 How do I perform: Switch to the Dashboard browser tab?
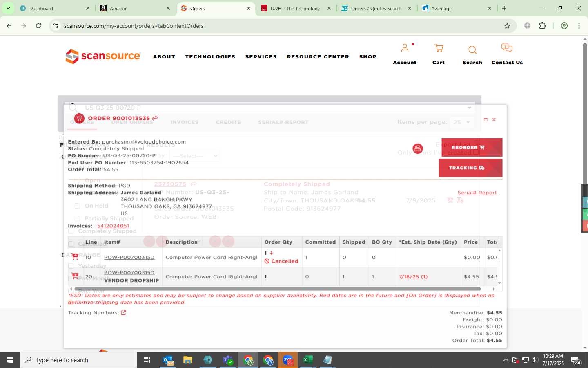tap(55, 8)
